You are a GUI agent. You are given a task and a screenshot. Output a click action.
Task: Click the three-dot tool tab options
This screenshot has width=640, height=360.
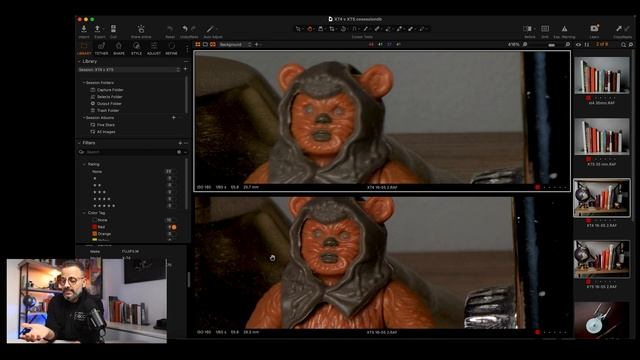point(187,48)
